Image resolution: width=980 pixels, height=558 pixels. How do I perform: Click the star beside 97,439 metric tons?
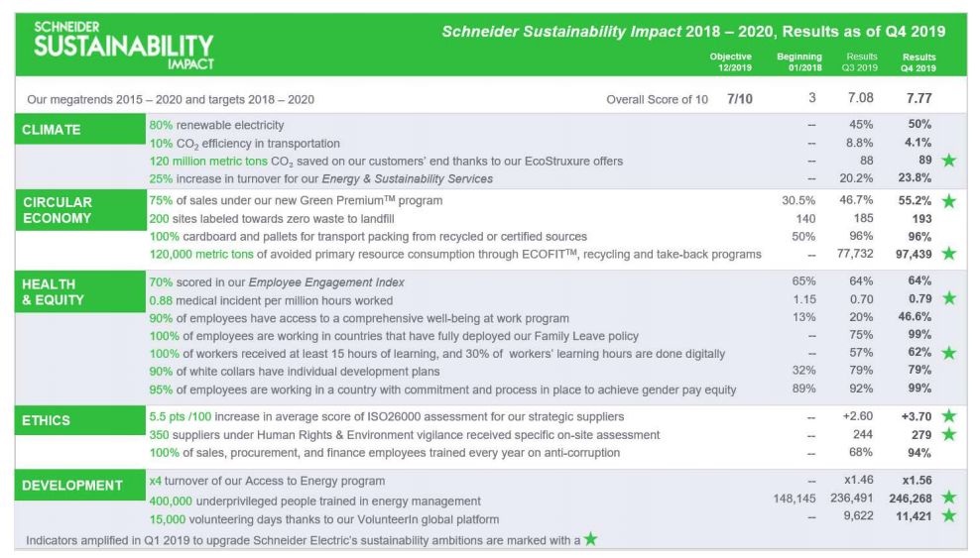tap(948, 254)
